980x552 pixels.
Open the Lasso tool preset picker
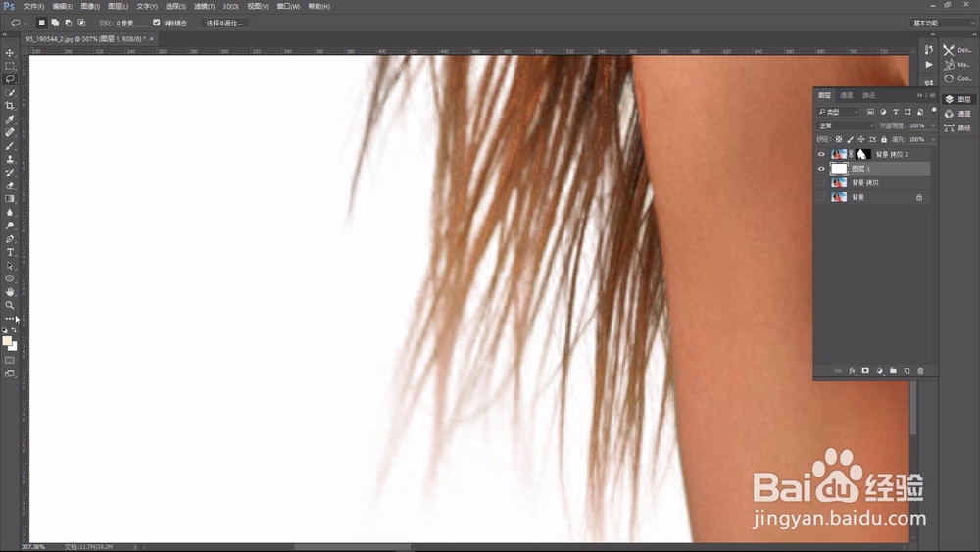[x=18, y=24]
